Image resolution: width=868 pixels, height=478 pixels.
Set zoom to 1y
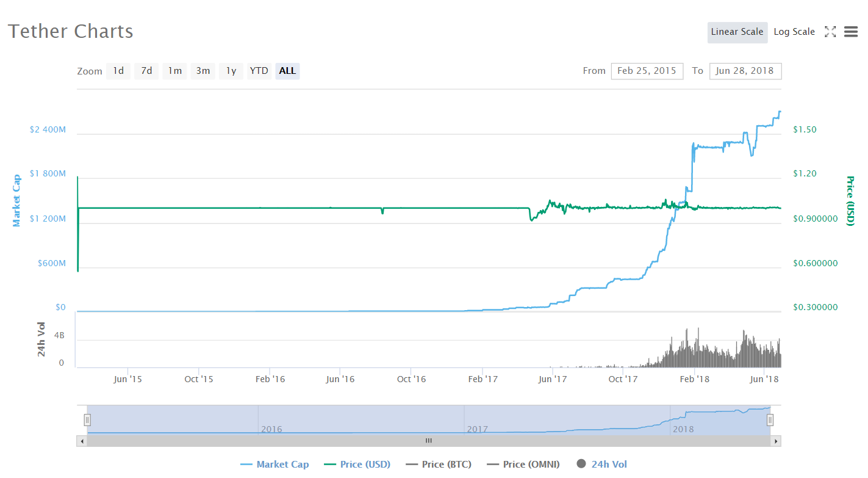coord(231,71)
